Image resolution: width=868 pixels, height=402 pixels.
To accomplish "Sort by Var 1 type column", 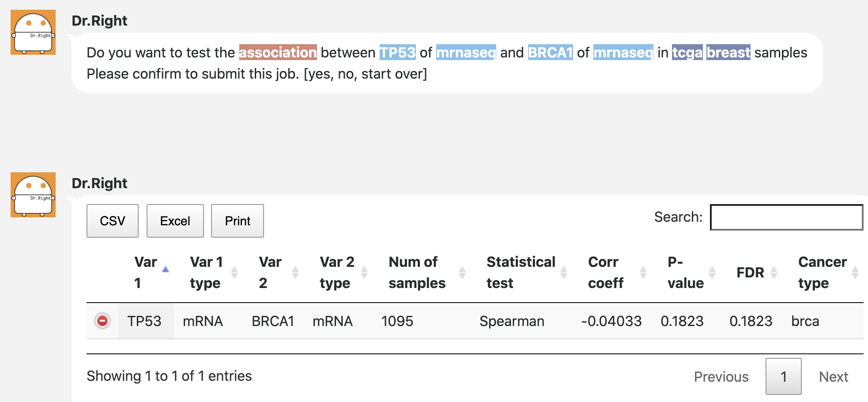I will pyautogui.click(x=234, y=273).
